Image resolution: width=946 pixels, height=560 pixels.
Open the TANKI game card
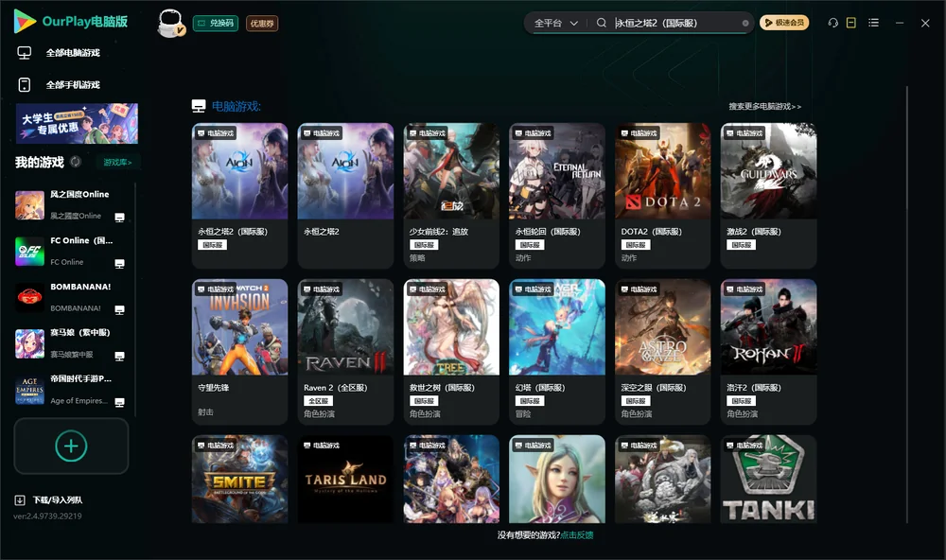tap(768, 480)
